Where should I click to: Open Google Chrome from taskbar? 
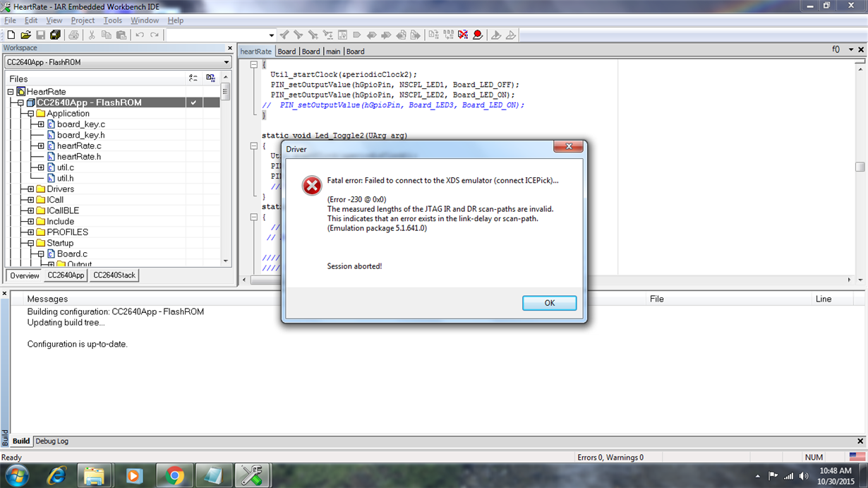click(174, 476)
